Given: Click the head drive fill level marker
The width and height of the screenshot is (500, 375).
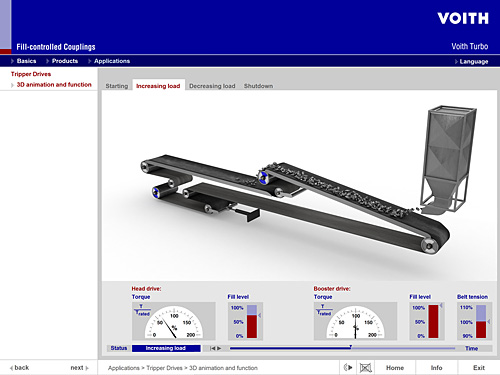Looking at the screenshot, I should (259, 315).
